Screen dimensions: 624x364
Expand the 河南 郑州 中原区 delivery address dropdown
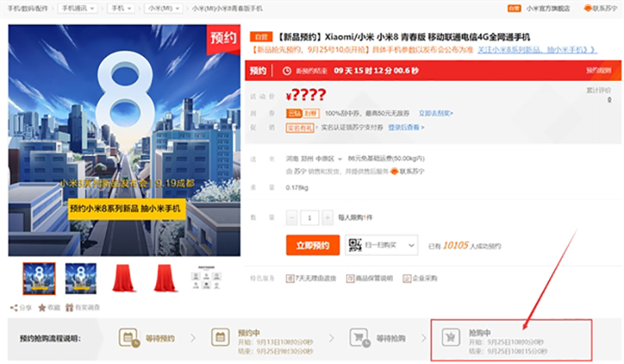[314, 159]
